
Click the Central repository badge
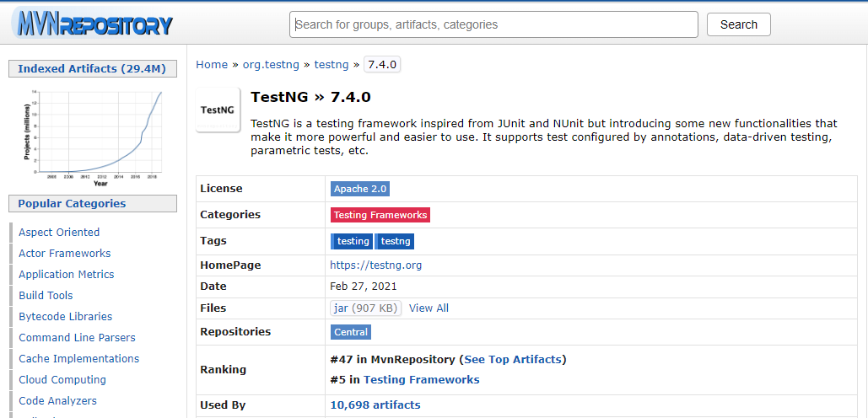pos(351,332)
